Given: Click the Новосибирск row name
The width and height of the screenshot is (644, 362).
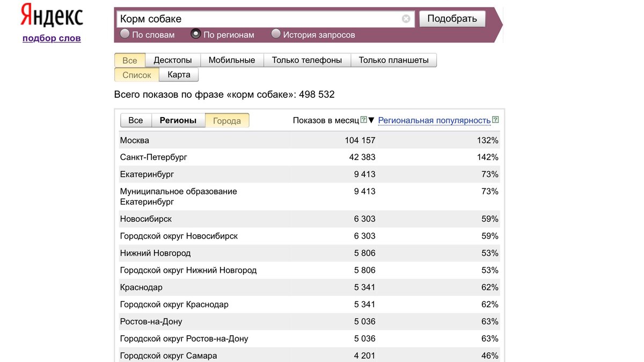Looking at the screenshot, I should [x=146, y=219].
